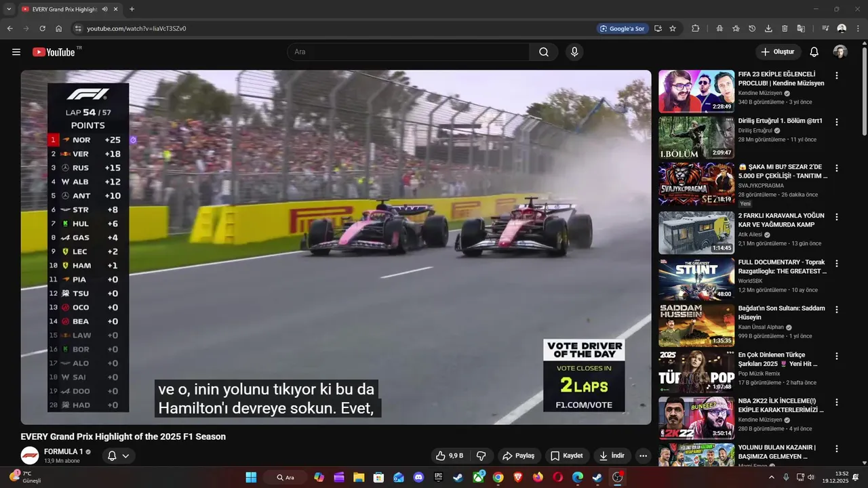Open options for Bağdat'ın Son Sultanı video
Viewport: 868px width, 488px height.
836,309
